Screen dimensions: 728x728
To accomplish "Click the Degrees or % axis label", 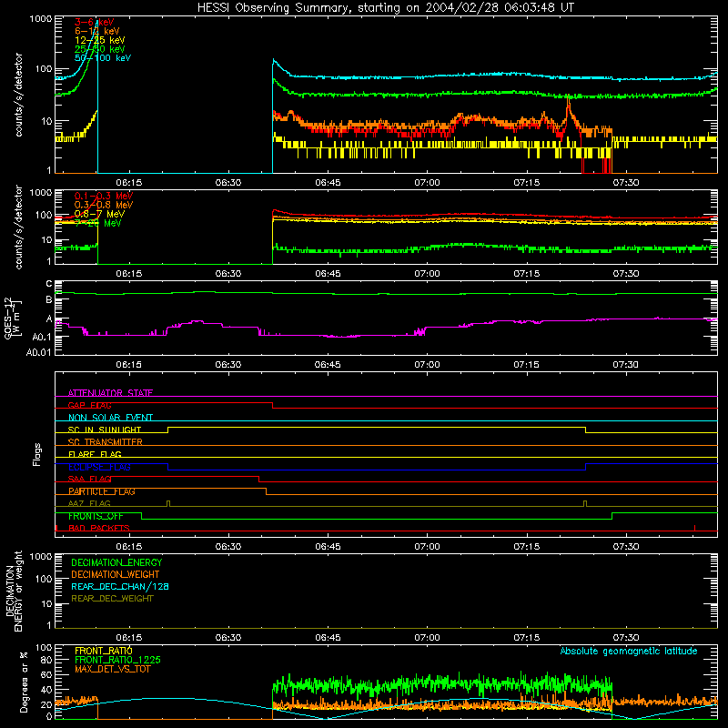I will (x=24, y=682).
